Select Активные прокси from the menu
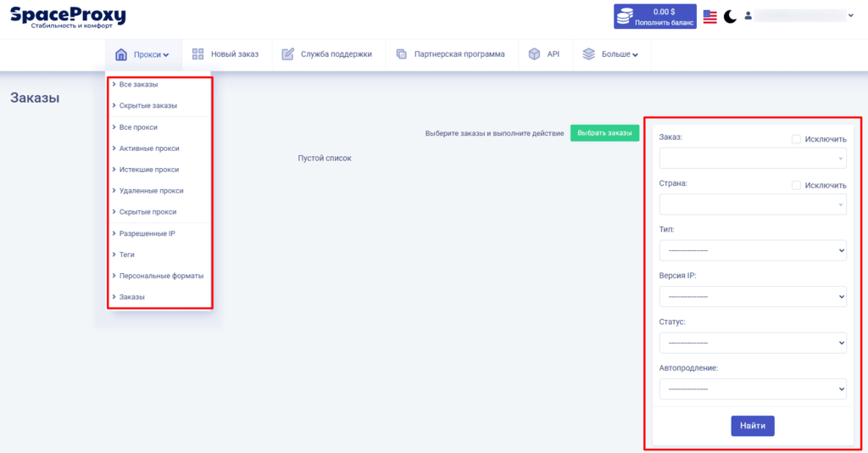This screenshot has height=453, width=868. pos(149,148)
